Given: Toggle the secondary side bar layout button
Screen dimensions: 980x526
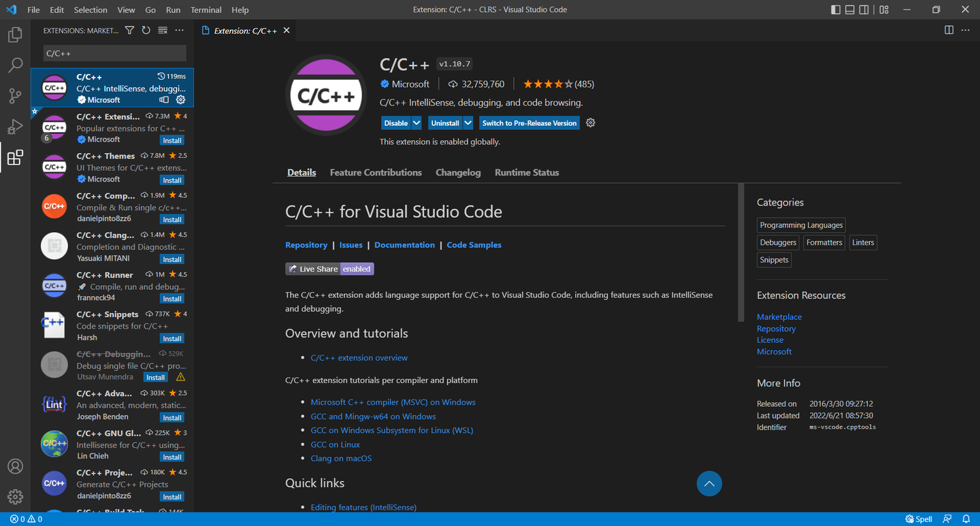Looking at the screenshot, I should tap(864, 10).
